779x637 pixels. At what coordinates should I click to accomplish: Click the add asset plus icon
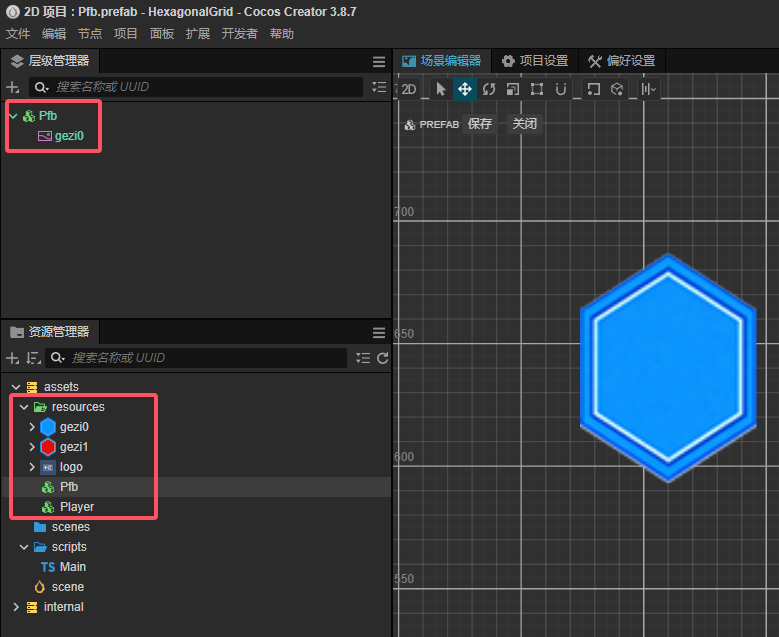tap(13, 358)
